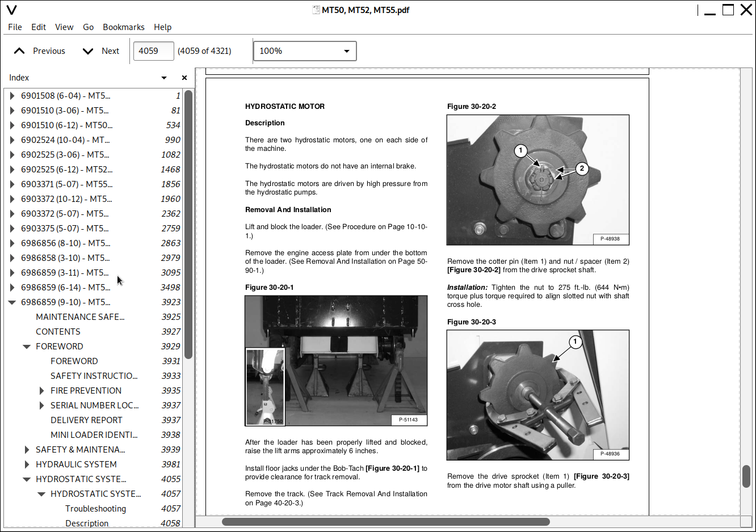
Task: Expand the SAFETY & MAINTENA... section
Action: coord(27,450)
